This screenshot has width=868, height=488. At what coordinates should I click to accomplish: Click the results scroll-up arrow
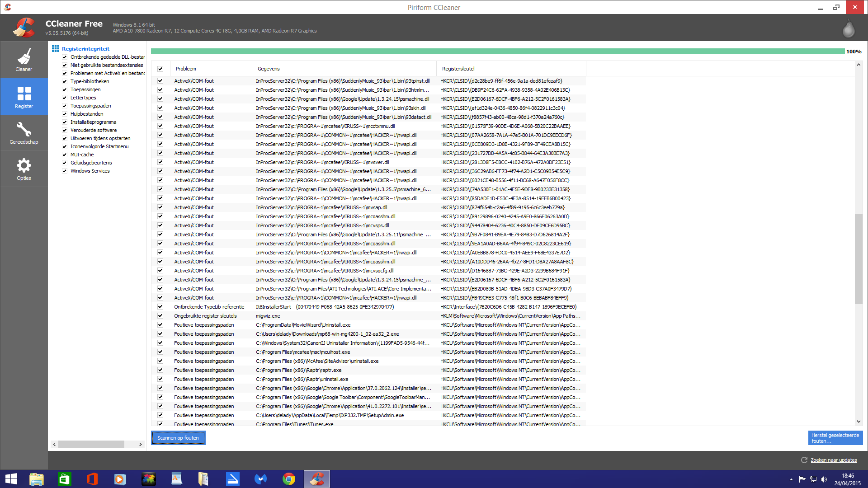859,65
